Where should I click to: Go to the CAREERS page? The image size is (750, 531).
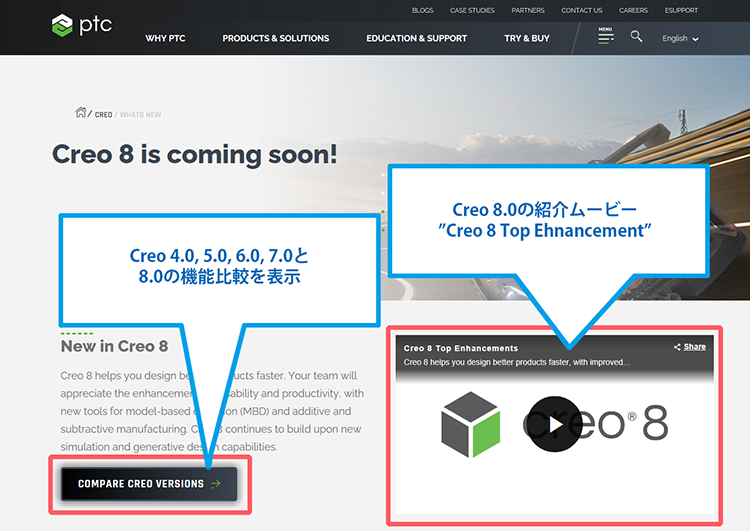coord(633,11)
